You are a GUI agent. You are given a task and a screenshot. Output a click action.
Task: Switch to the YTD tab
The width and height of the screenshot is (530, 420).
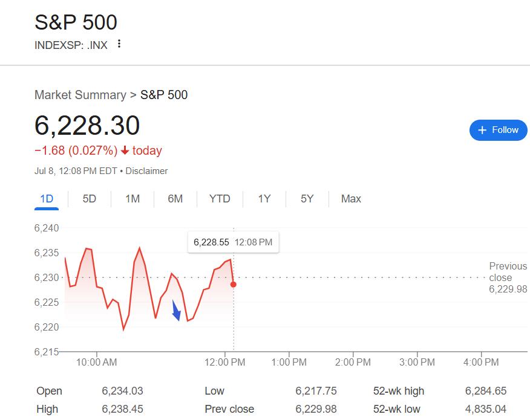click(x=220, y=199)
